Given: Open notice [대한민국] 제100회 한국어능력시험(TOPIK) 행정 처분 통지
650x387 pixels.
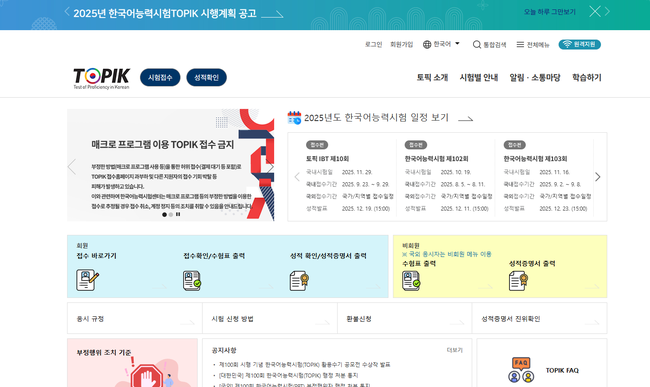Looking at the screenshot, I should click(289, 375).
